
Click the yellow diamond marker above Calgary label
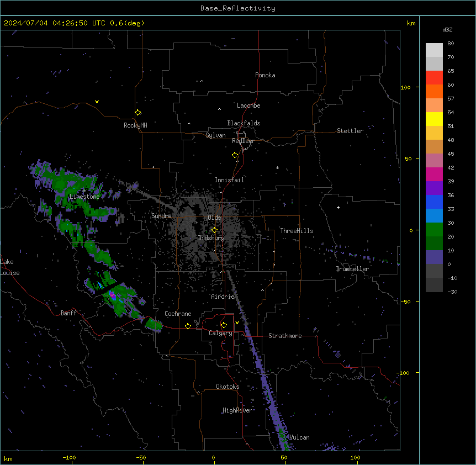tap(224, 325)
